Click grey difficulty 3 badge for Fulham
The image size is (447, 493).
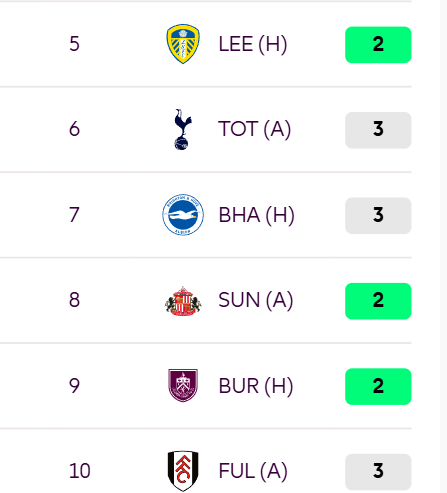pos(378,472)
